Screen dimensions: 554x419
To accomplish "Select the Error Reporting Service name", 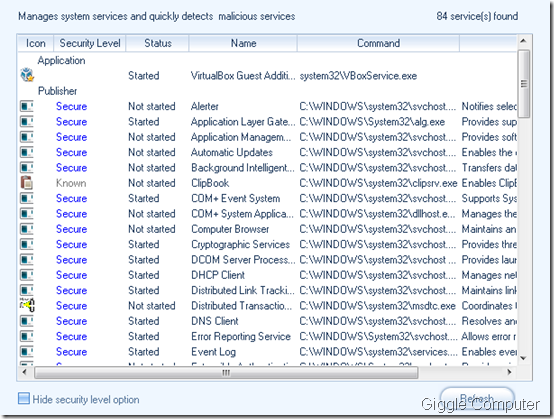I will 241,336.
